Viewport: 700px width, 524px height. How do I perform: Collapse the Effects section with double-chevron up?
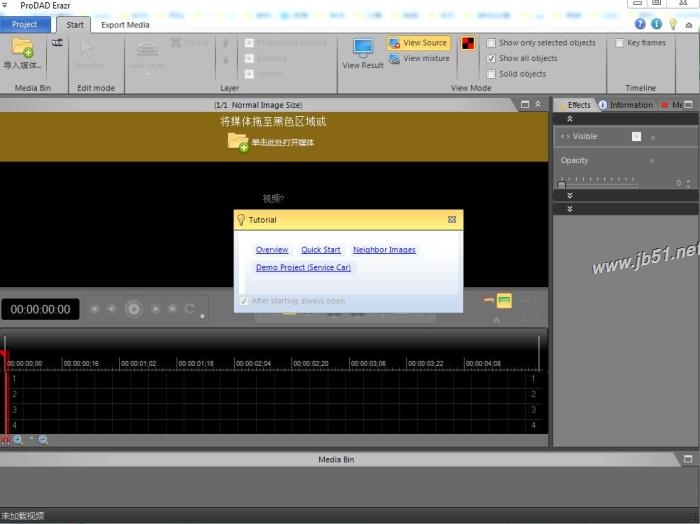(x=570, y=119)
